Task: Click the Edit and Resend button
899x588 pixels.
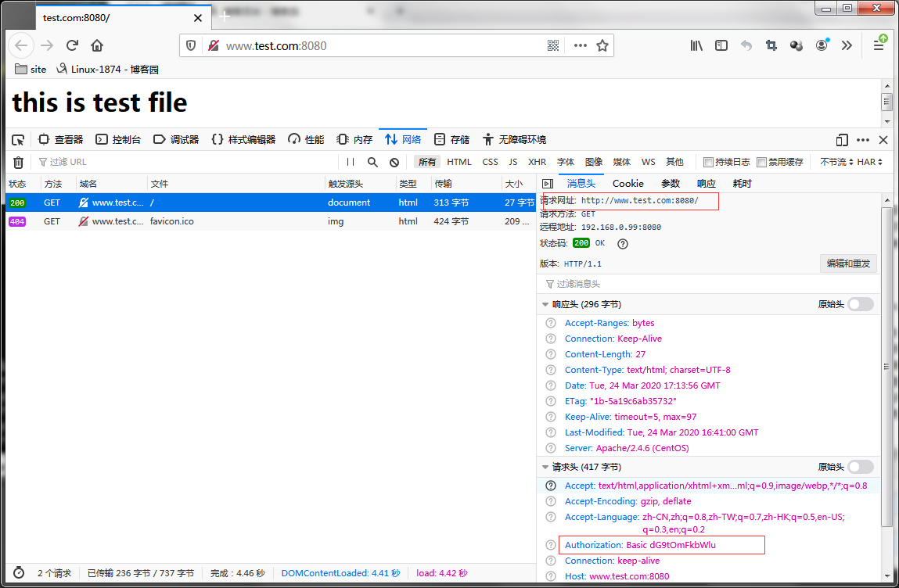Action: 848,264
